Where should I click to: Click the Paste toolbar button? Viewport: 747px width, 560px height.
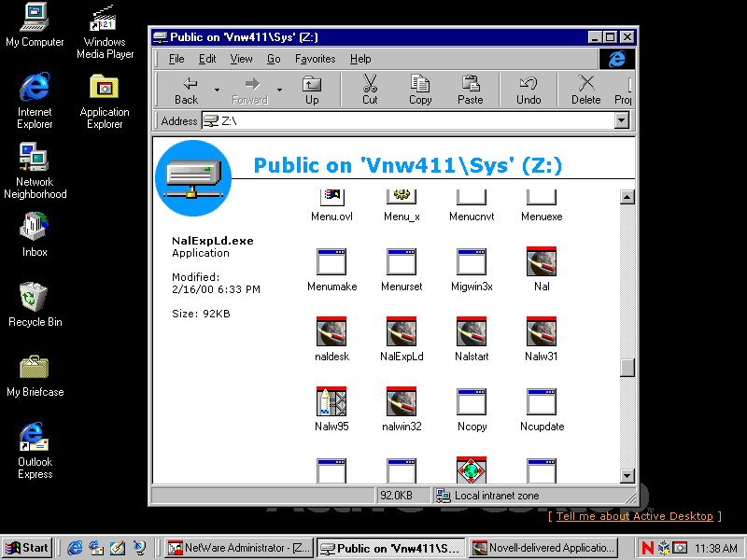pos(471,90)
